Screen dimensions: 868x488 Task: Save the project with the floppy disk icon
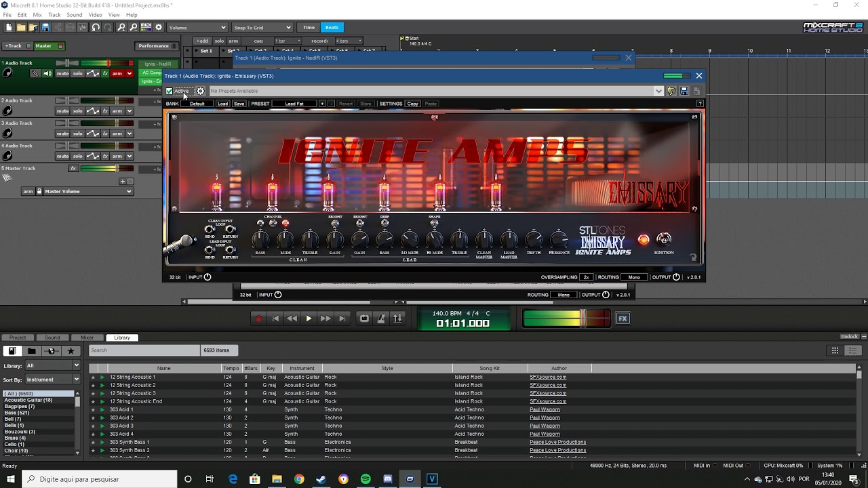(x=45, y=27)
